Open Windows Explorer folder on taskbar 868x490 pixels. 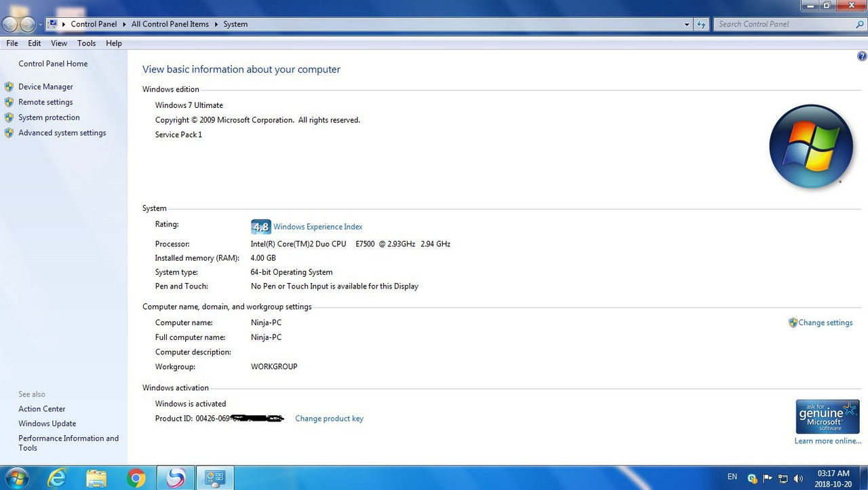(x=96, y=478)
